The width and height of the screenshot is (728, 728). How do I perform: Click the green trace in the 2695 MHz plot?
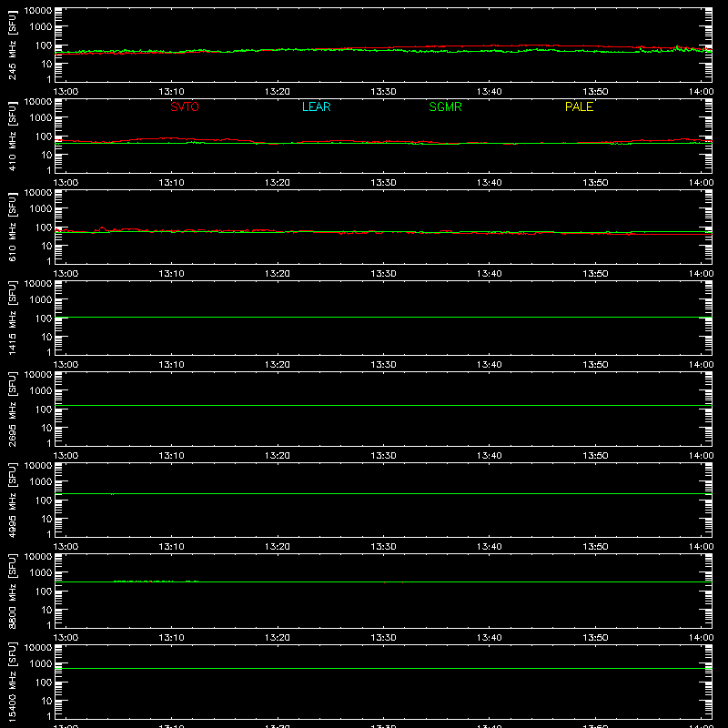[x=383, y=405]
